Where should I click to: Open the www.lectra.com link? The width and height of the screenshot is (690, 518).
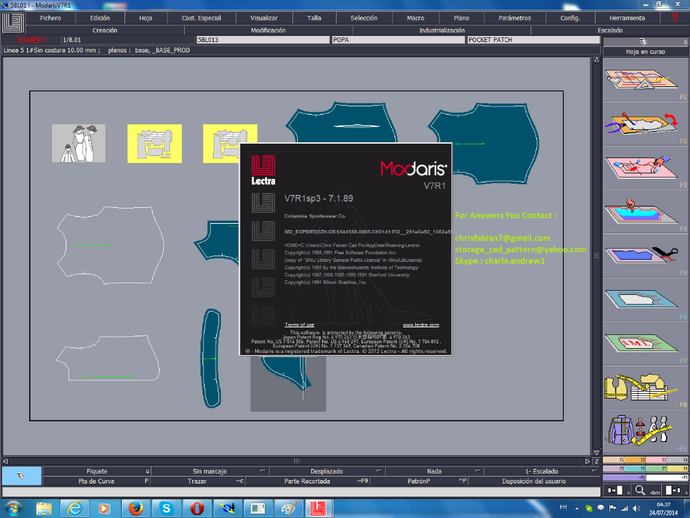pos(421,325)
